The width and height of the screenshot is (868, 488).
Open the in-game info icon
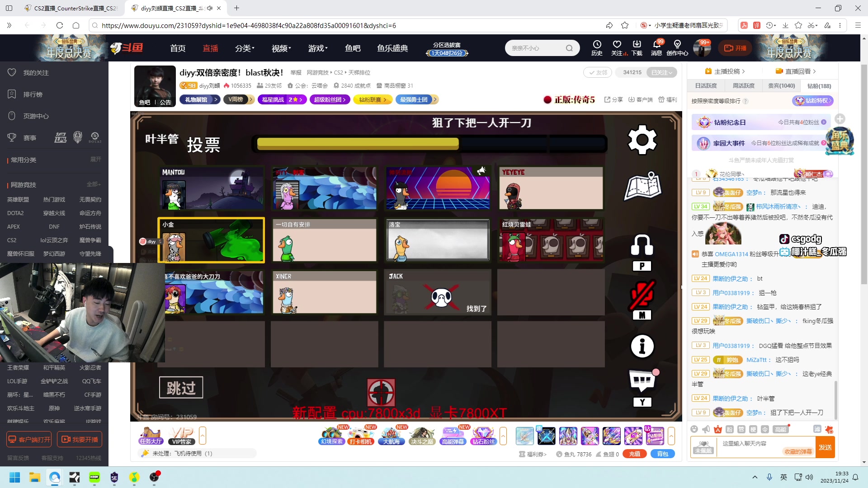642,347
